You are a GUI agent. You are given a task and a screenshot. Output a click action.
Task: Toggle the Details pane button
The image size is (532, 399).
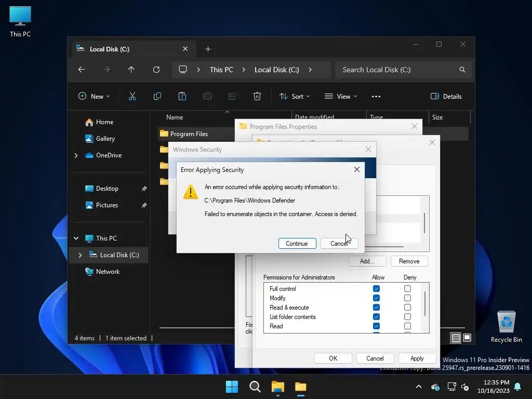point(446,96)
